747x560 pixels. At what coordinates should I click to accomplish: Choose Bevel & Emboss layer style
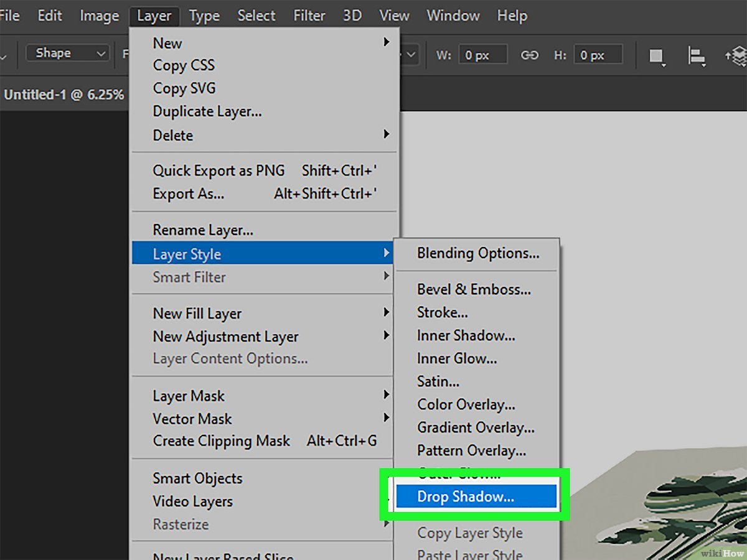pos(474,289)
